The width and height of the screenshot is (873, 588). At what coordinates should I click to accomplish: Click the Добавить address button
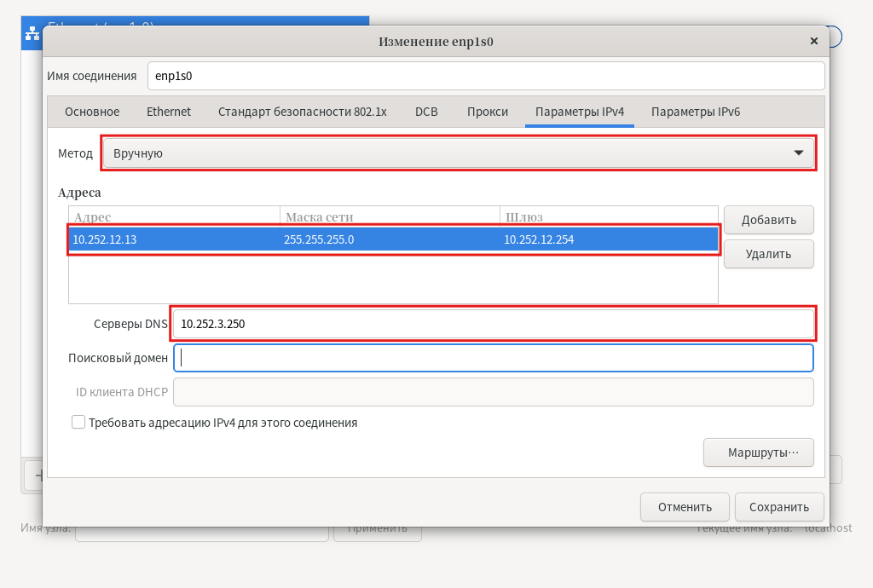point(768,220)
